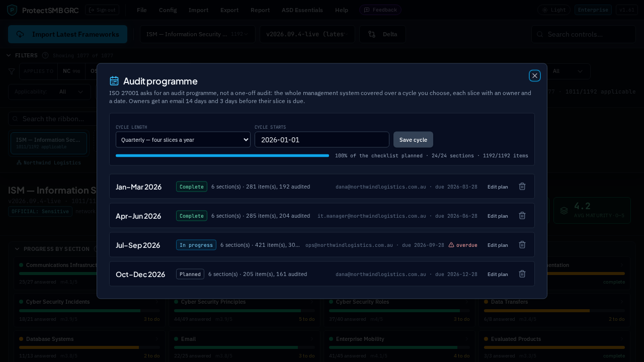Open the Config menu
Image resolution: width=644 pixels, height=362 pixels.
pyautogui.click(x=168, y=10)
